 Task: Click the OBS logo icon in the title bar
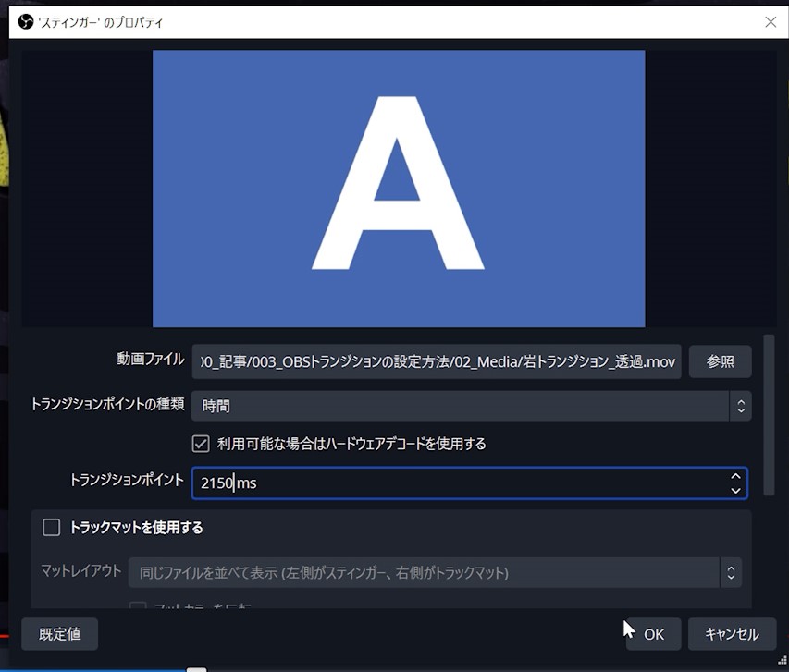coord(25,22)
